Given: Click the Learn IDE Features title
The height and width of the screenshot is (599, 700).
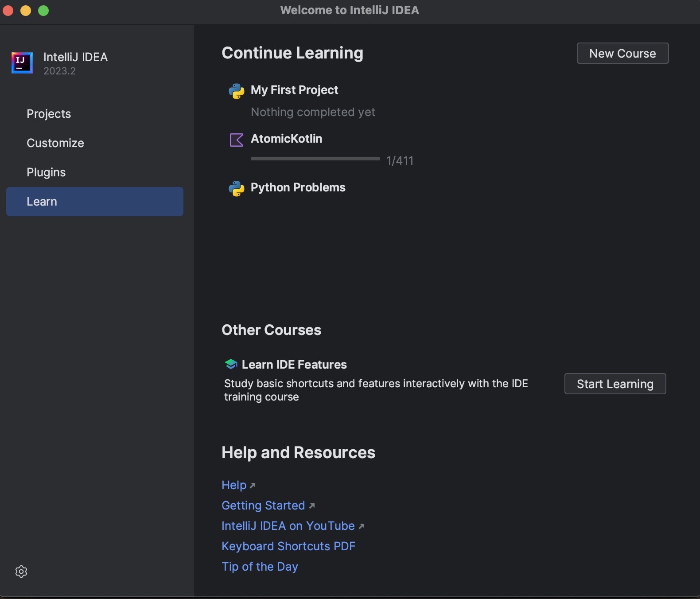Looking at the screenshot, I should 294,365.
